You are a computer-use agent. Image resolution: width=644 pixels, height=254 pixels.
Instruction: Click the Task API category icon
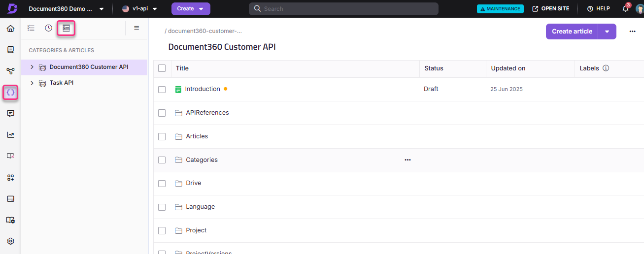(42, 83)
